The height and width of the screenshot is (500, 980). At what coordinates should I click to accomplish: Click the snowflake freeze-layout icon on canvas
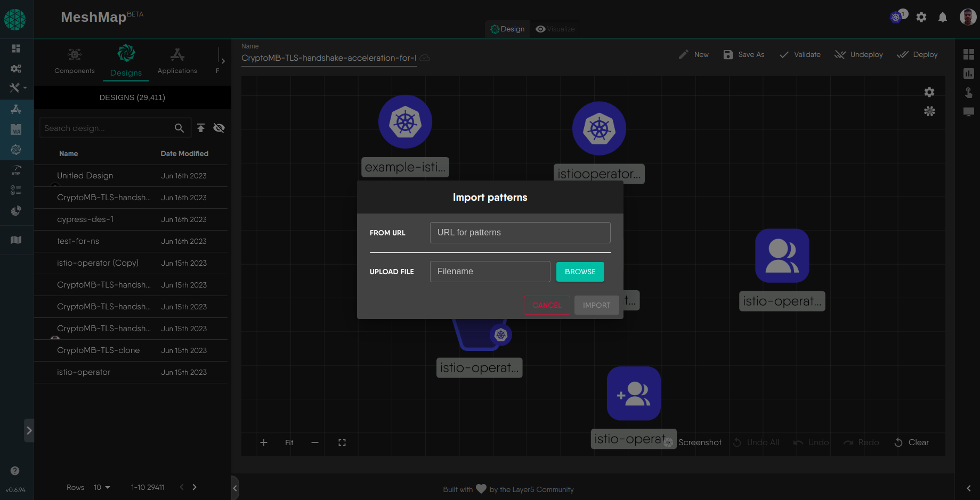pyautogui.click(x=929, y=111)
